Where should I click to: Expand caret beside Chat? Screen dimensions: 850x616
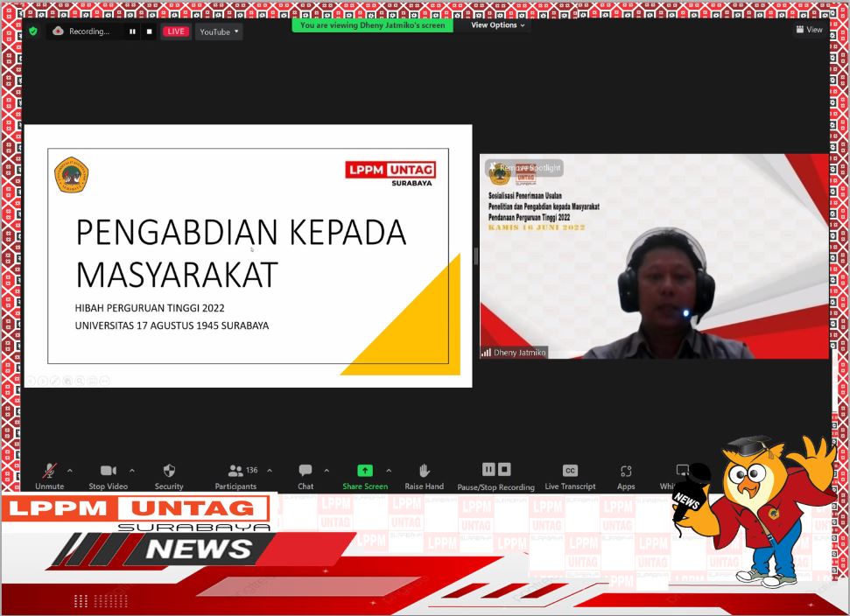coord(327,470)
